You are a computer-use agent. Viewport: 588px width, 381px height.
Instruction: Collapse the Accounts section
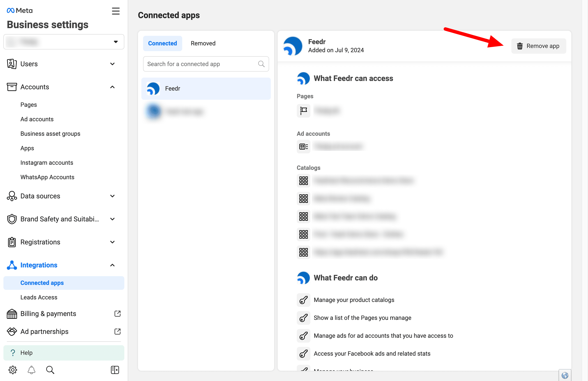112,87
